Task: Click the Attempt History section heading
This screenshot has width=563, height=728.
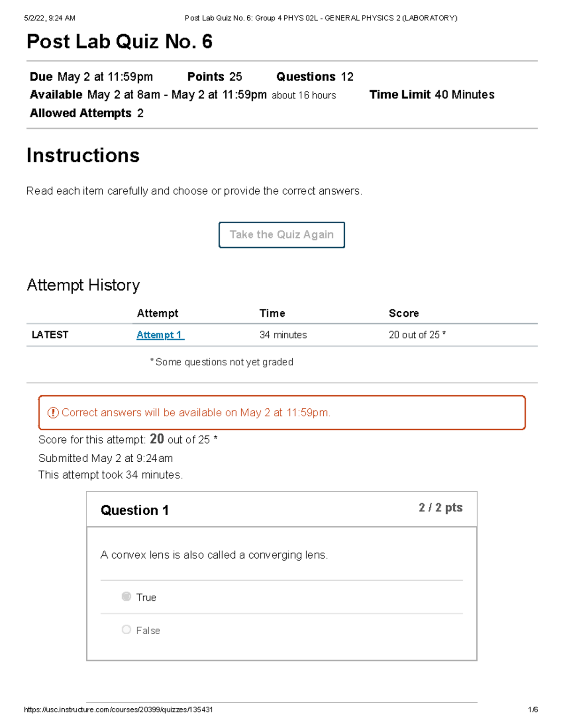Action: [x=83, y=285]
